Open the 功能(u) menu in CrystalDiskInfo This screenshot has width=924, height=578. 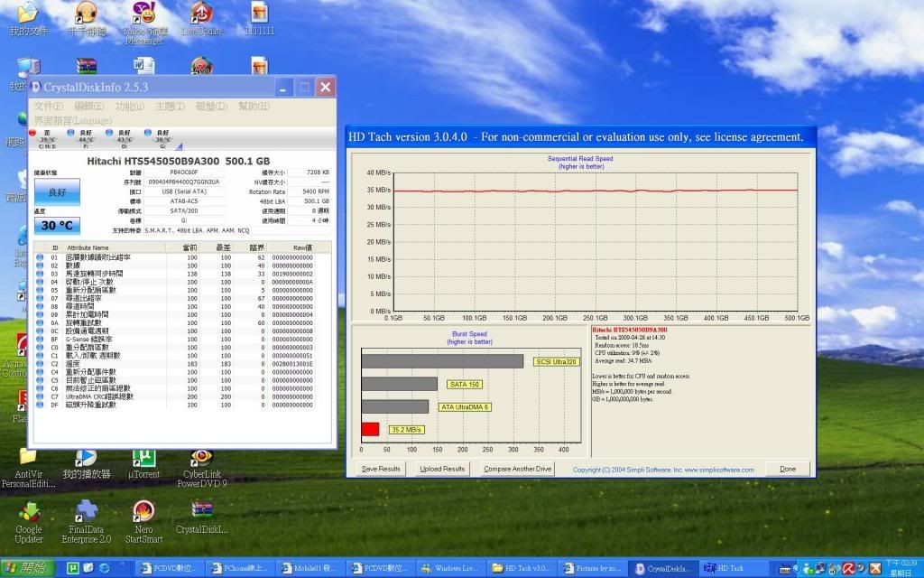[x=130, y=107]
